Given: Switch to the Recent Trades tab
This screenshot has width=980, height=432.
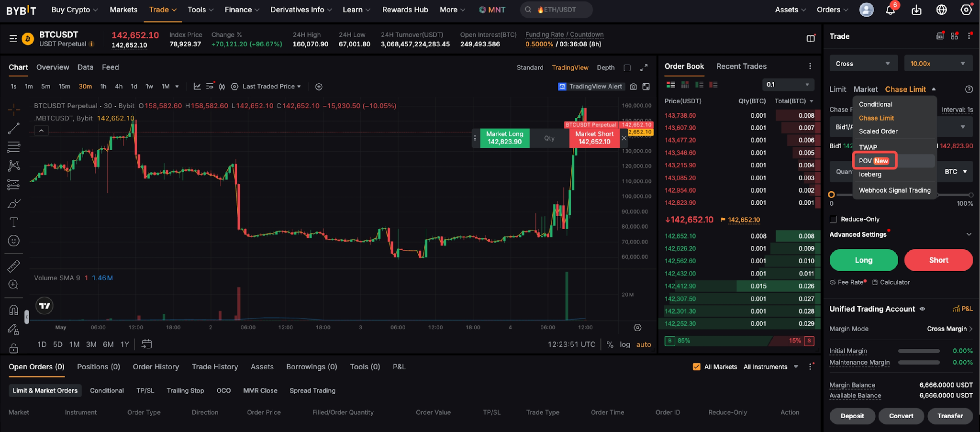Looking at the screenshot, I should pos(741,66).
